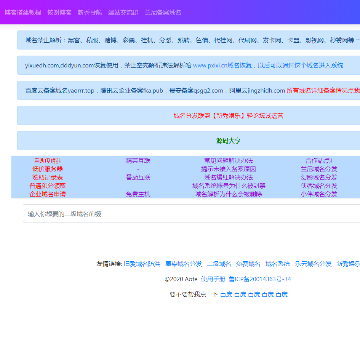Open the 二级域名 friend link in footer
Screen dimensions: 360x360
(x=219, y=264)
